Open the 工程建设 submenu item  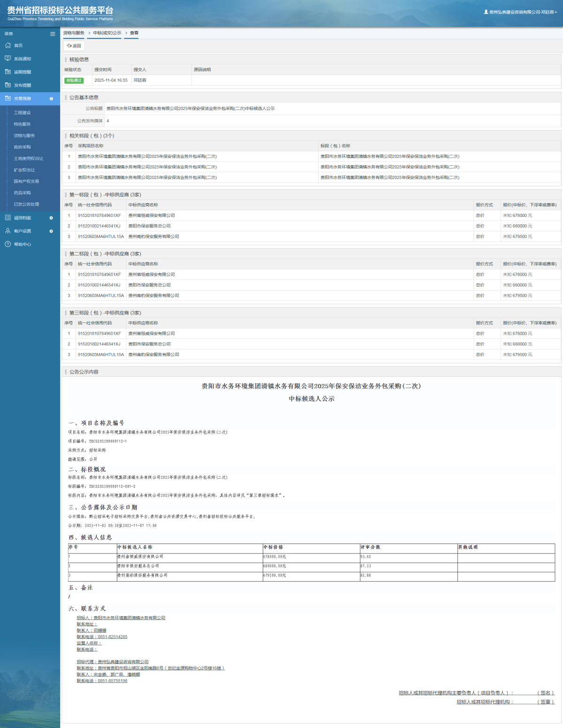pos(22,113)
